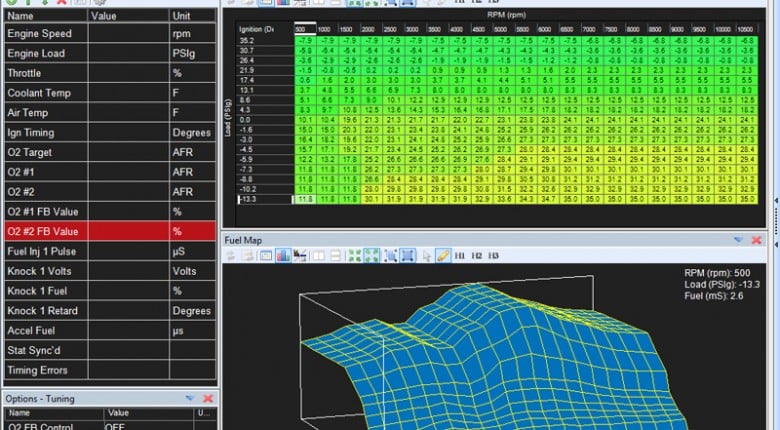Open the Options - Tuning pane dropdown arrow

coord(190,398)
